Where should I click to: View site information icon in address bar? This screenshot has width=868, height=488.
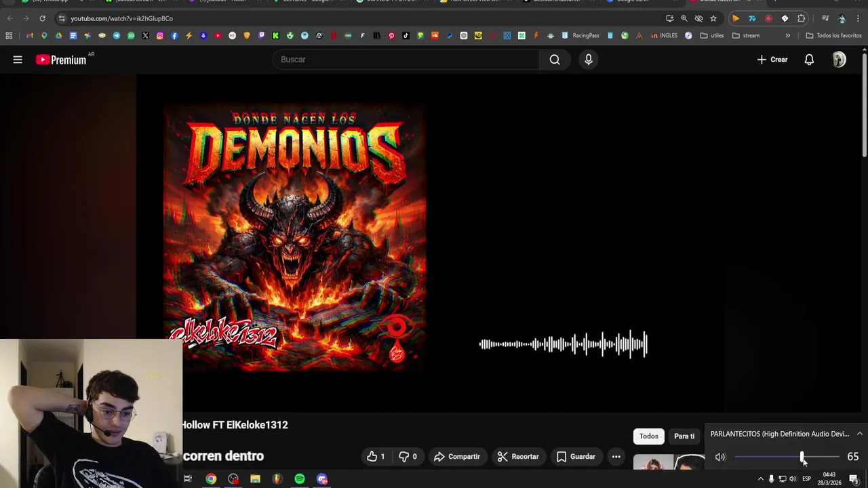coord(62,18)
